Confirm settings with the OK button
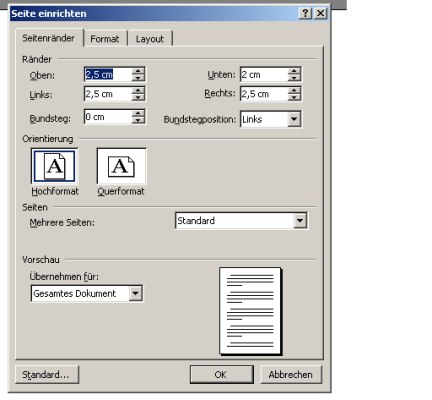 tap(222, 374)
